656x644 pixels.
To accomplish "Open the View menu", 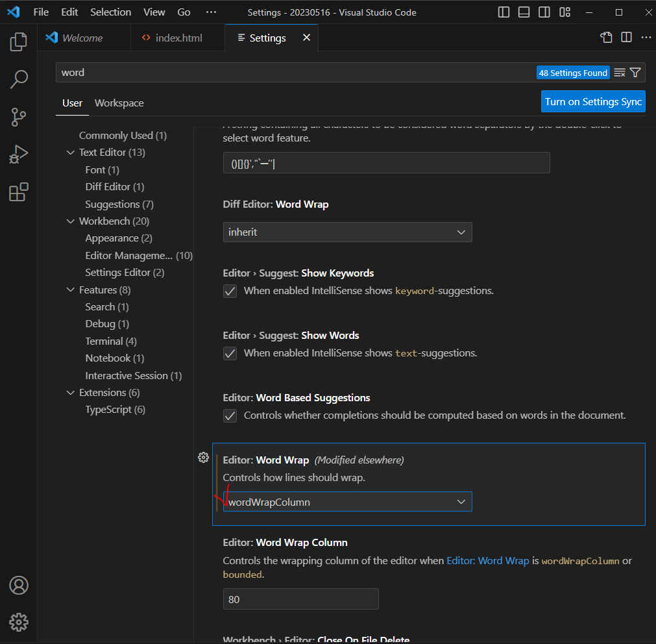I will pos(154,12).
